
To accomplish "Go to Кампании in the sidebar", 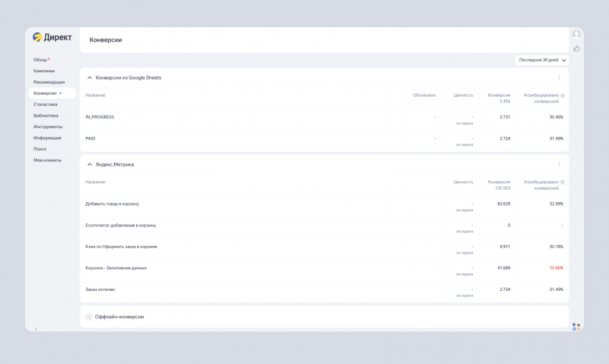I will click(x=44, y=71).
